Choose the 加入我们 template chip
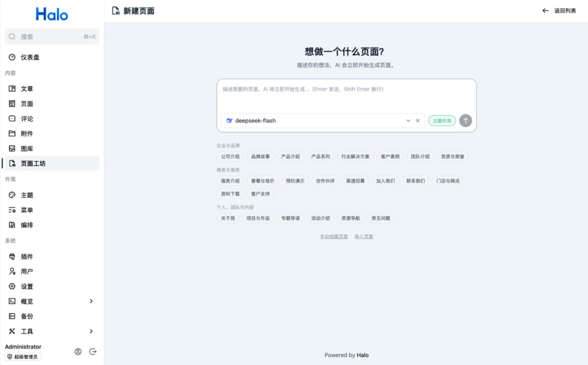 (x=385, y=181)
